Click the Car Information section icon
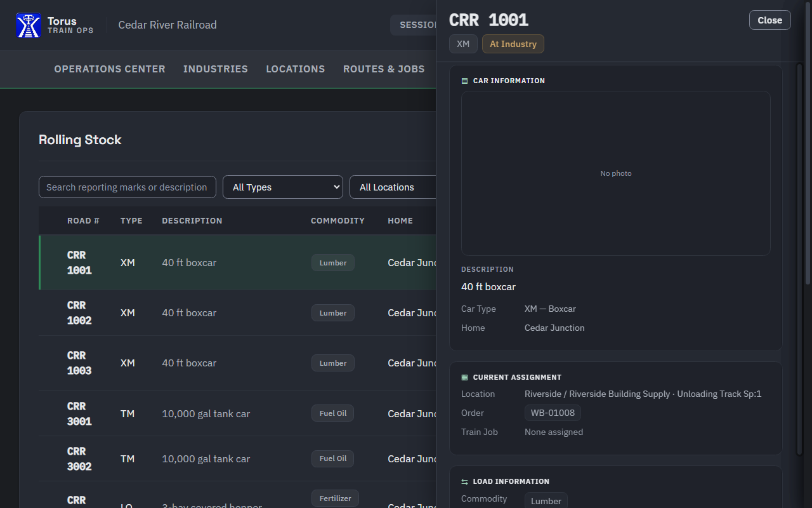Image resolution: width=812 pixels, height=508 pixels. pyautogui.click(x=464, y=81)
